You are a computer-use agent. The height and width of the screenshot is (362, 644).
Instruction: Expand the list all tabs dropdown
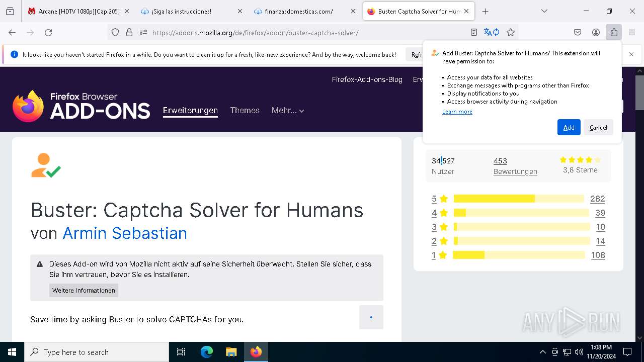[x=544, y=11]
